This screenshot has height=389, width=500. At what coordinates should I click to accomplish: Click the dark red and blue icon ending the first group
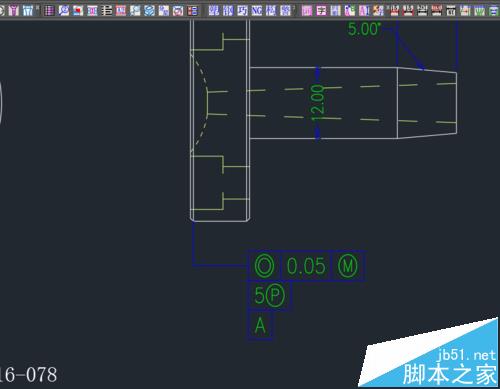pos(192,10)
